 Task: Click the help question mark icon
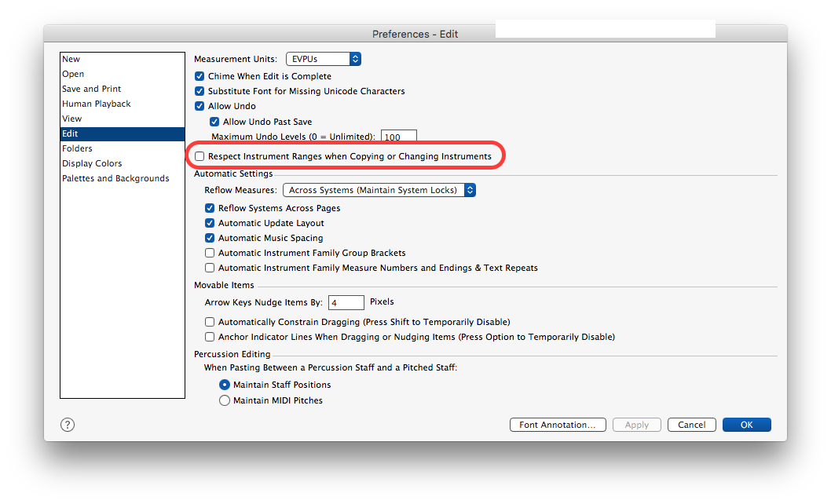[x=68, y=425]
